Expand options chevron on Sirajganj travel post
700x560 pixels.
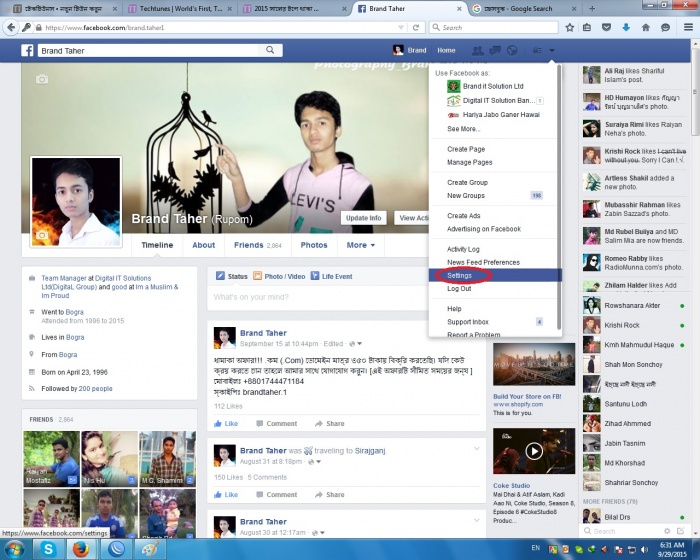pyautogui.click(x=476, y=449)
